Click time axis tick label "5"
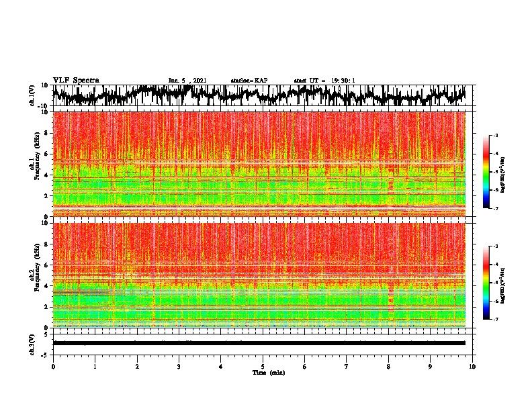Viewport: 532px width, 411px height. [x=263, y=367]
